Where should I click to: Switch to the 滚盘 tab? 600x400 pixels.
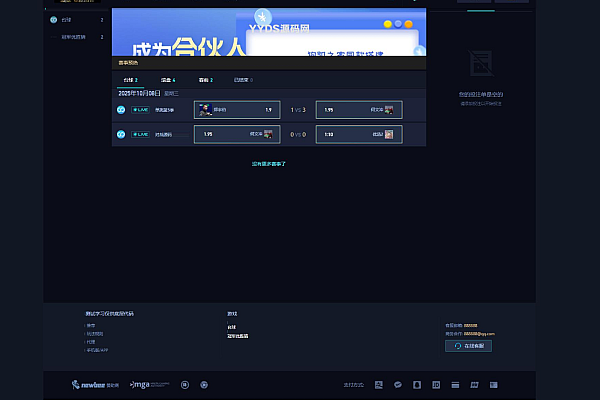point(167,79)
